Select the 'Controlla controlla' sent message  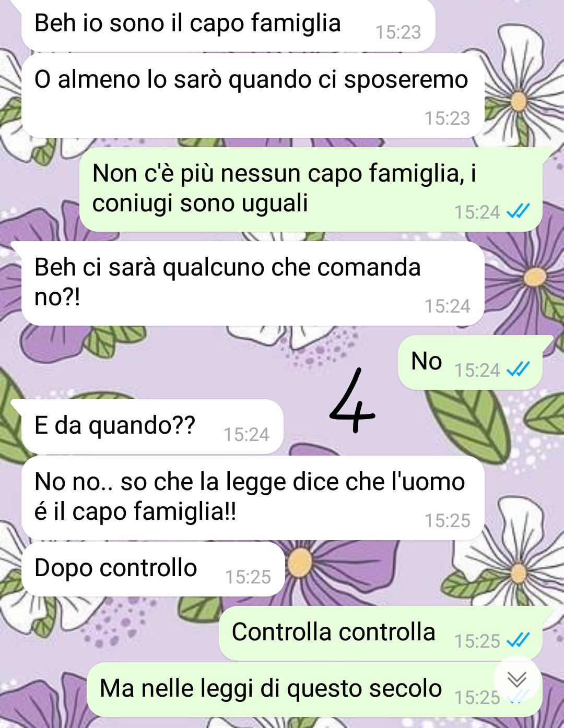pyautogui.click(x=381, y=633)
